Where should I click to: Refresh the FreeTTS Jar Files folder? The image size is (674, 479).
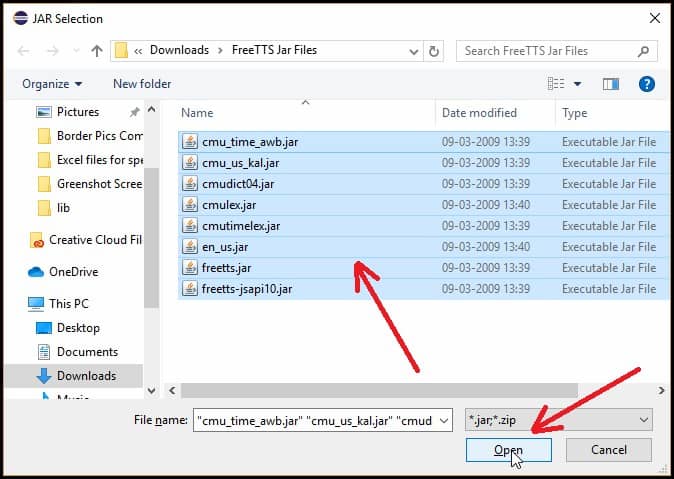[x=434, y=52]
